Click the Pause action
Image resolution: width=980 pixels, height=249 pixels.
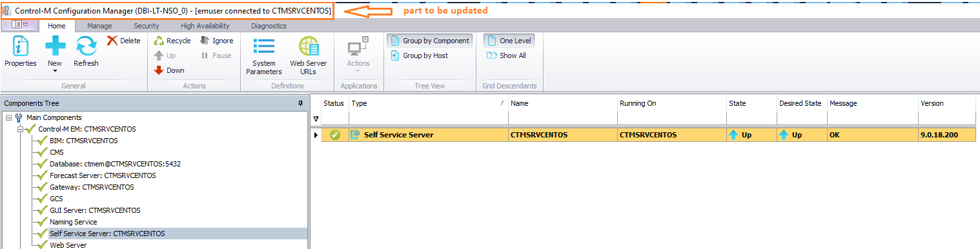[216, 55]
